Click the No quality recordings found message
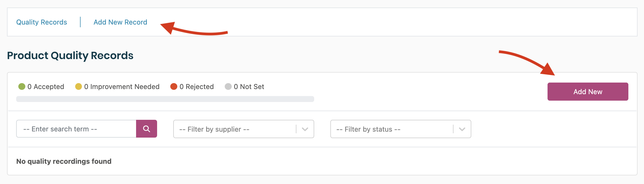 pyautogui.click(x=64, y=161)
